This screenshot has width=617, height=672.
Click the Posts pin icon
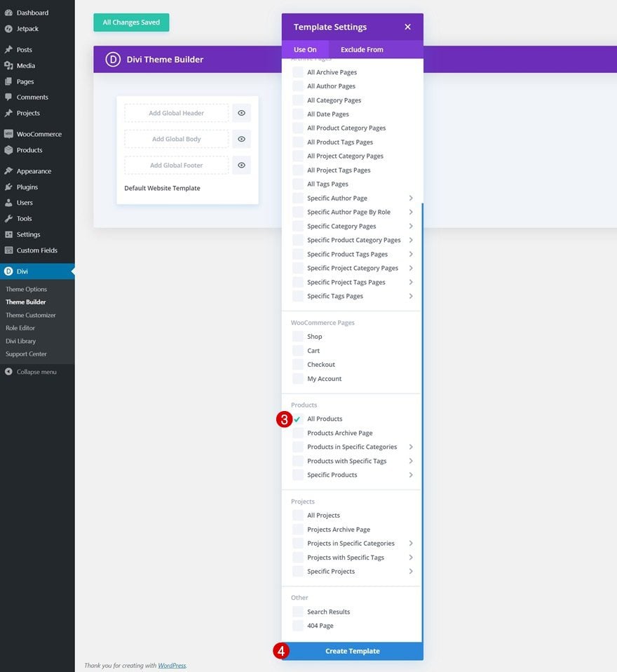point(8,50)
